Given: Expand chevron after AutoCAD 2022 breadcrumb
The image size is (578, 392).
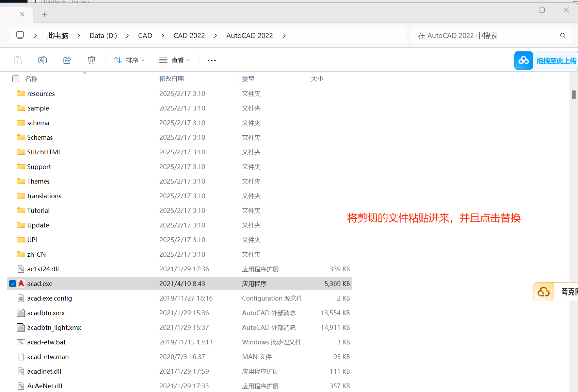Looking at the screenshot, I should click(x=284, y=36).
